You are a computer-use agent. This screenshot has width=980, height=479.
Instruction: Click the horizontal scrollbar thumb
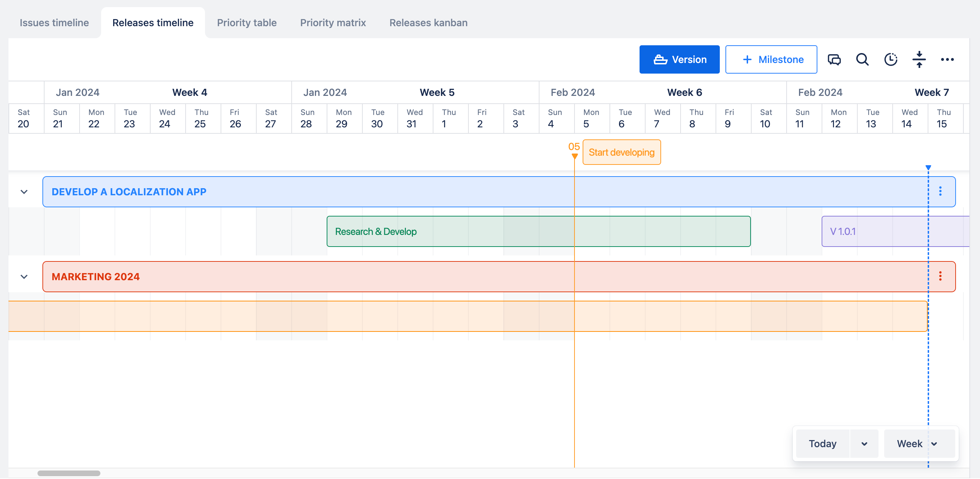69,473
